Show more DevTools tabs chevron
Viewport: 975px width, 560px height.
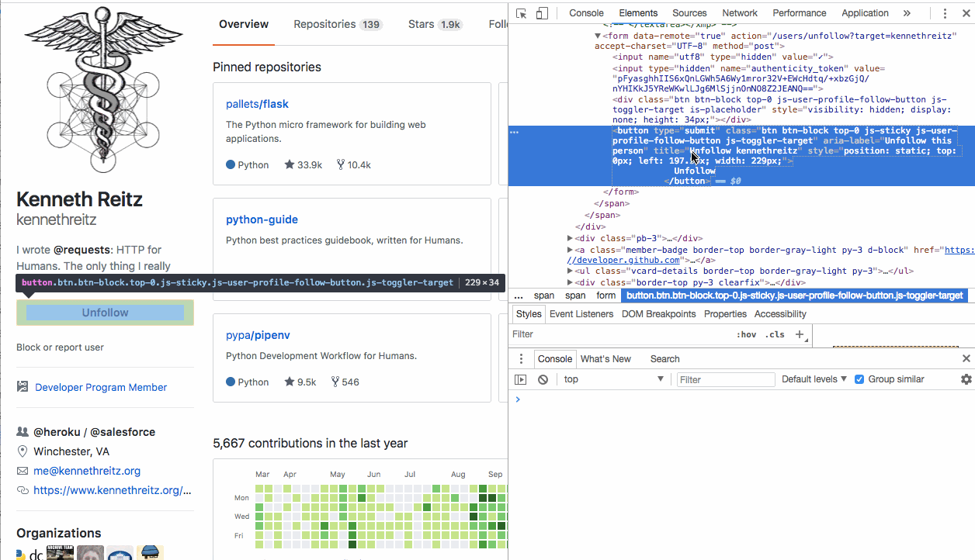907,13
